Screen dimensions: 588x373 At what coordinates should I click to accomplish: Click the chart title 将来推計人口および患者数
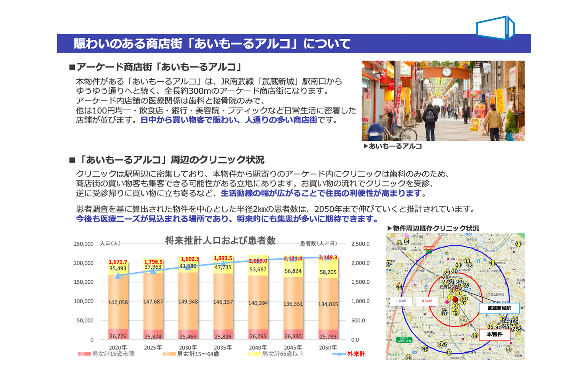(x=220, y=240)
